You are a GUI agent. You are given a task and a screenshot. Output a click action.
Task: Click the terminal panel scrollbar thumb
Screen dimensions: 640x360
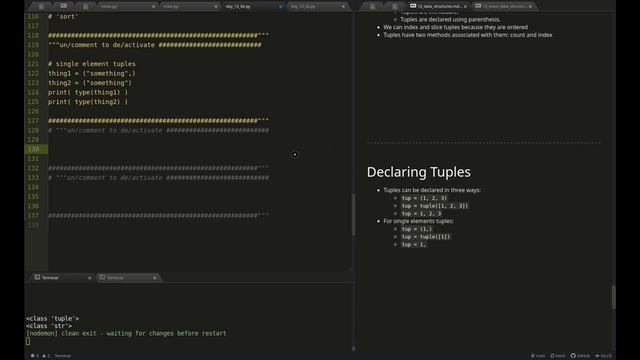click(x=353, y=349)
